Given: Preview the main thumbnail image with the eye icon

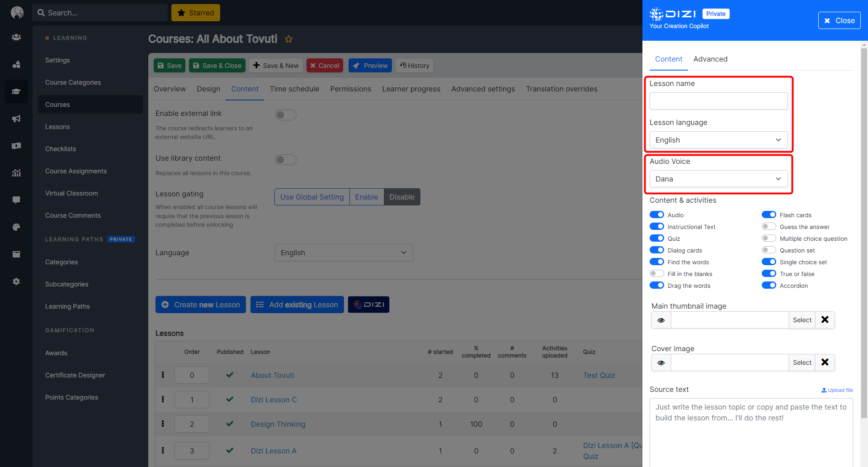Looking at the screenshot, I should click(661, 320).
